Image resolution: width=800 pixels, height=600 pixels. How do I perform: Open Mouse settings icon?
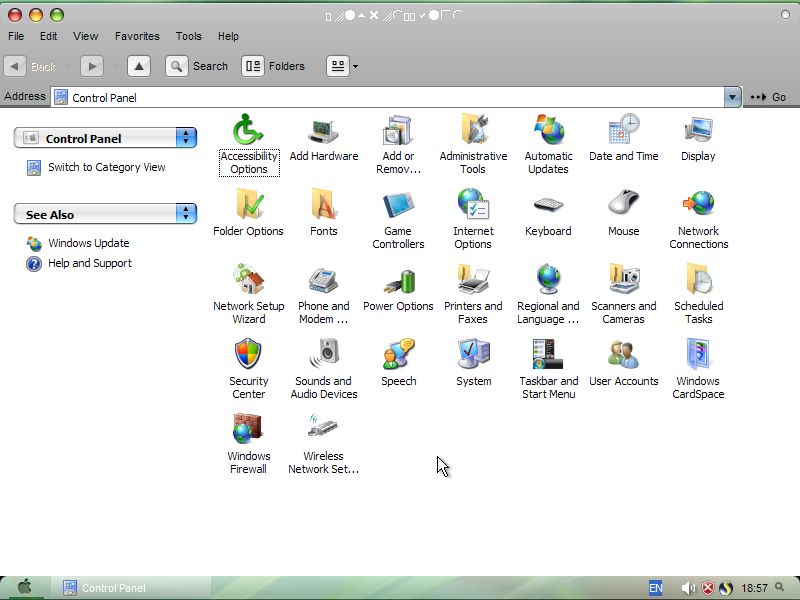623,213
